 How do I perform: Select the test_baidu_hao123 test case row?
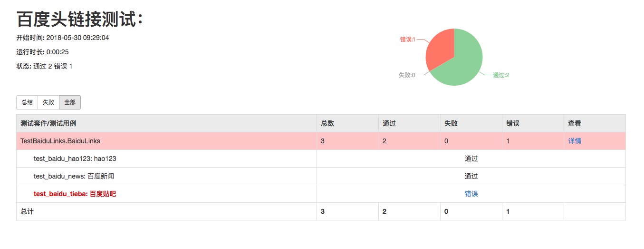click(75, 159)
